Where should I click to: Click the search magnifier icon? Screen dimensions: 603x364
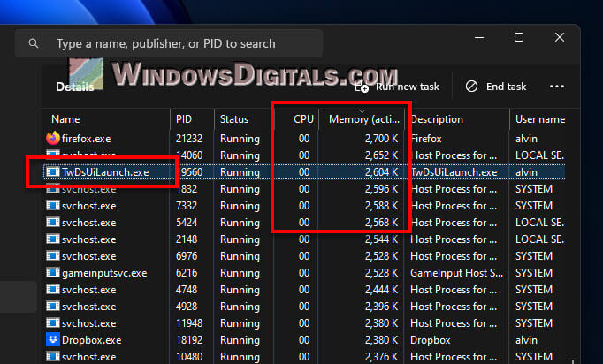(x=34, y=43)
